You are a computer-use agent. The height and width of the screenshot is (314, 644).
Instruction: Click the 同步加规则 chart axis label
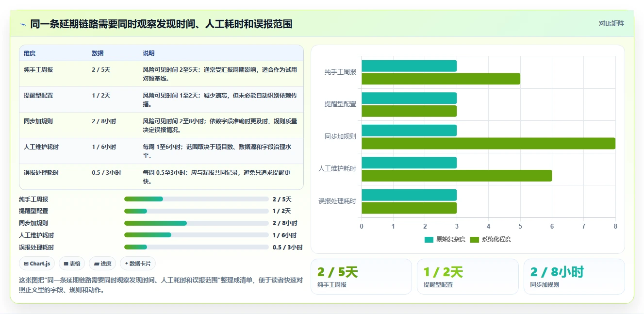point(340,136)
